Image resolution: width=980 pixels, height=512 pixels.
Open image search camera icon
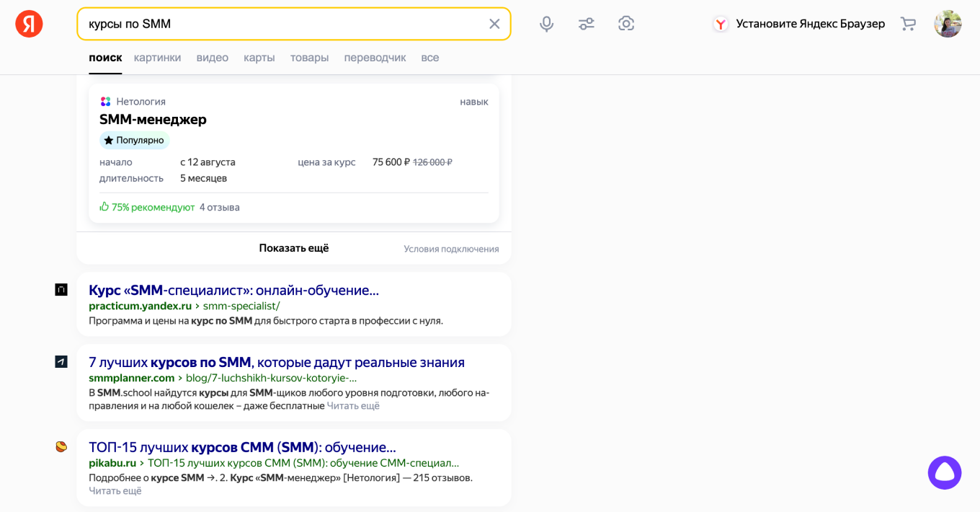coord(626,24)
